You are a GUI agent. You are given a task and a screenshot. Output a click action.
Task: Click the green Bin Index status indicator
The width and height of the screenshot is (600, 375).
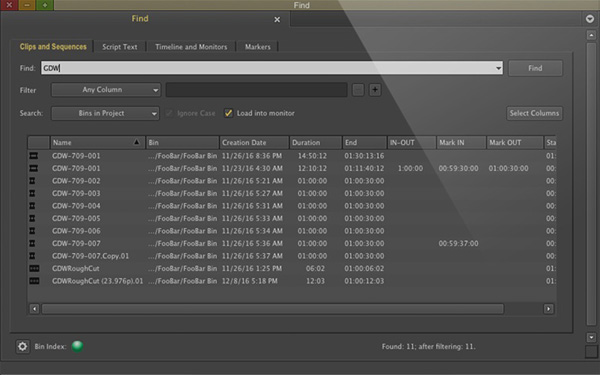[x=77, y=346]
